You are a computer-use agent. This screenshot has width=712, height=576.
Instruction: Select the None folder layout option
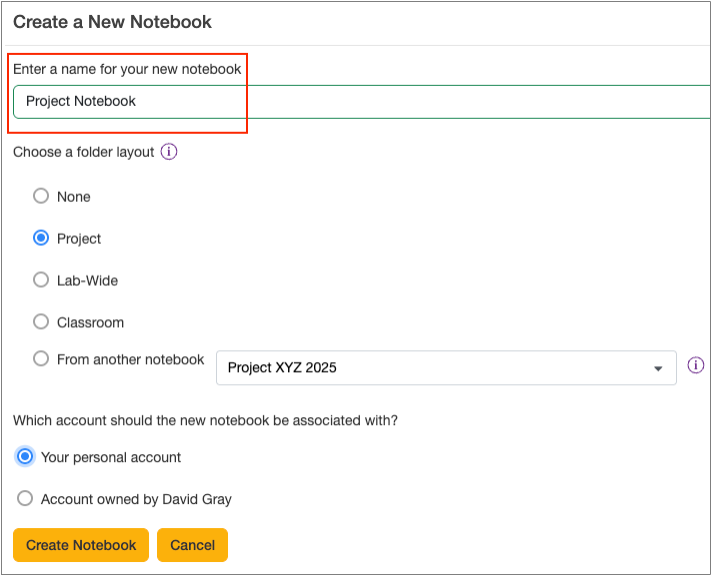pyautogui.click(x=41, y=196)
